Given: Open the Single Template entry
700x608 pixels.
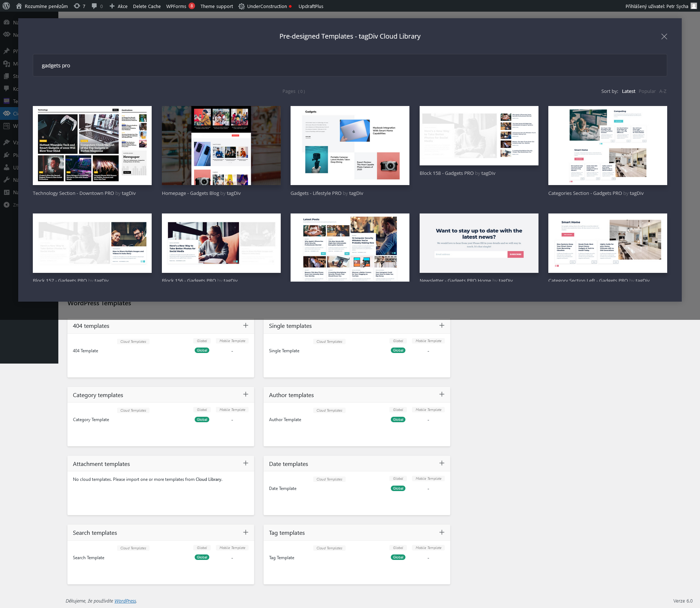Looking at the screenshot, I should [x=284, y=351].
